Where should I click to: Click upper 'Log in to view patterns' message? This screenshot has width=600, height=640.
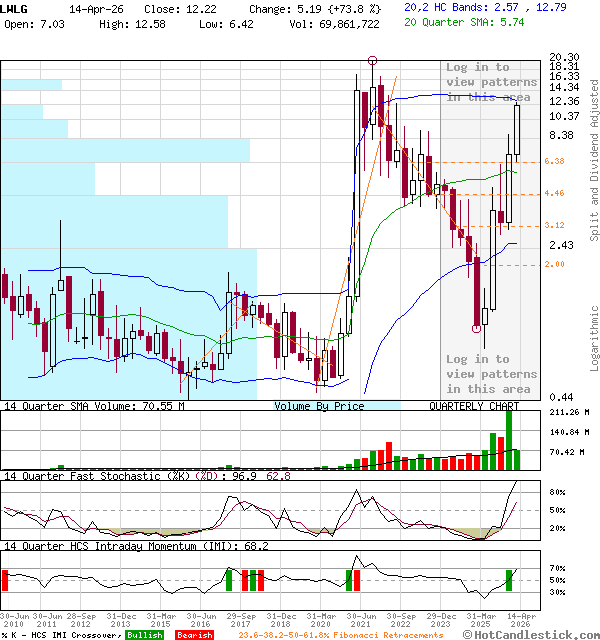point(489,82)
